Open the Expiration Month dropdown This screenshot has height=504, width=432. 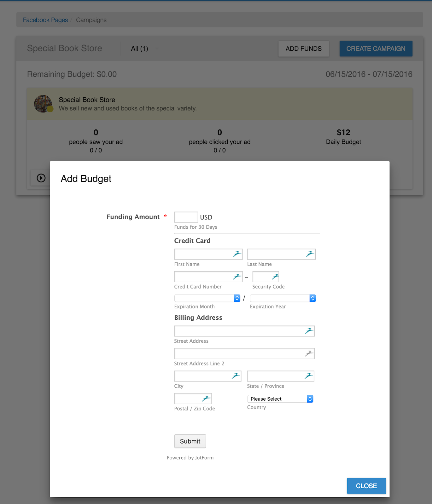207,298
